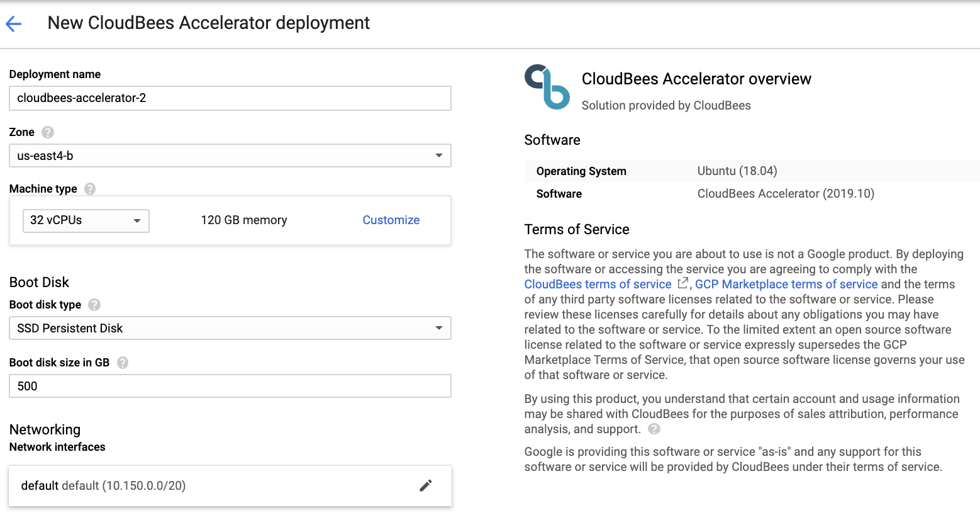Edit the default network interface pencil icon
Viewport: 980px width, 515px height.
tap(426, 485)
